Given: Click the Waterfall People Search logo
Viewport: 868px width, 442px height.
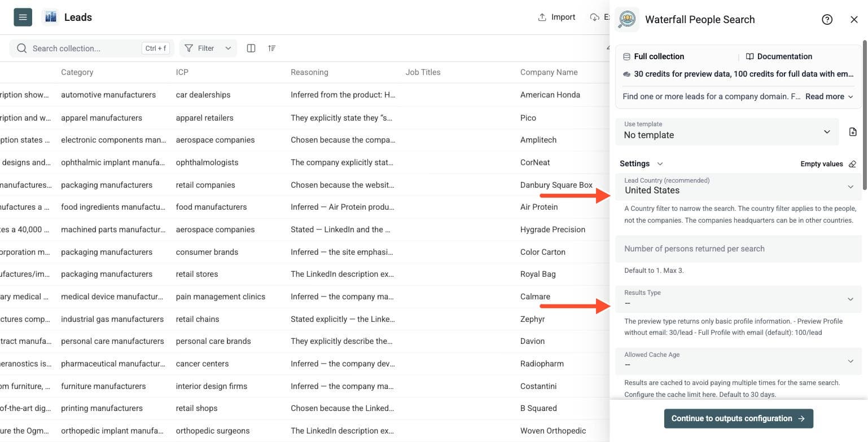Looking at the screenshot, I should (x=627, y=19).
